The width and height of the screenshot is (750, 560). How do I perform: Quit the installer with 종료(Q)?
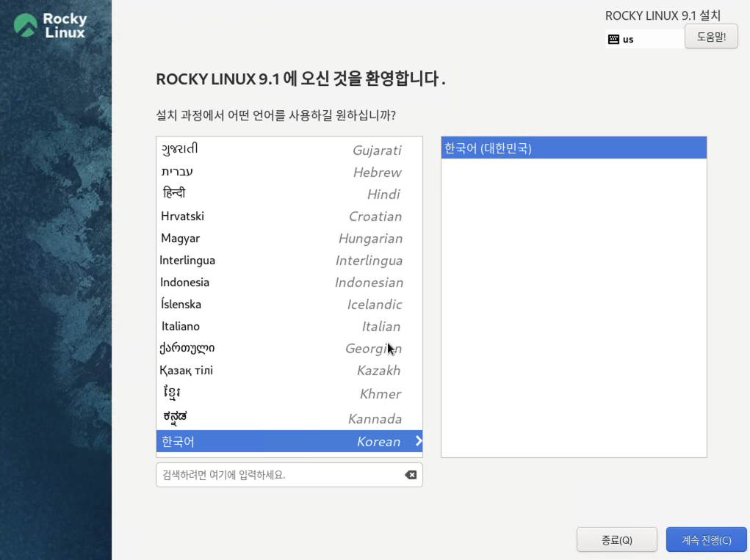pyautogui.click(x=616, y=540)
